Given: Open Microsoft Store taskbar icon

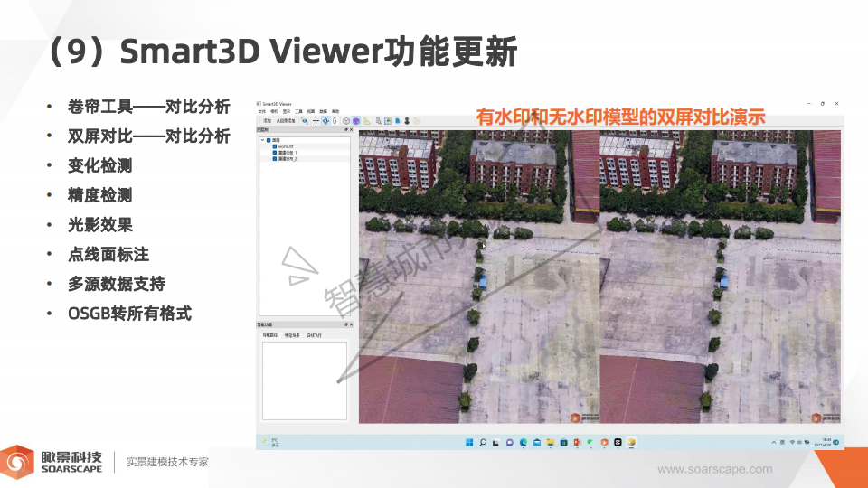Looking at the screenshot, I should click(x=563, y=442).
